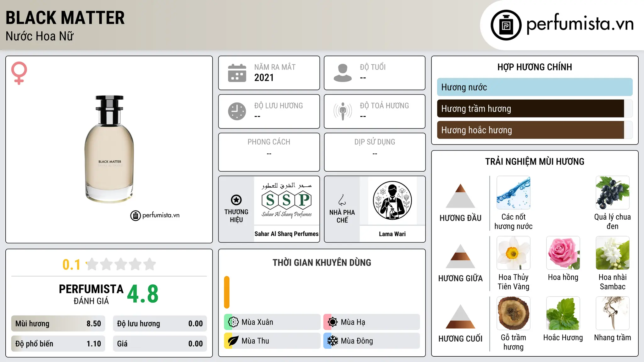Click the Độ phổ biến 1.10 score row
The image size is (644, 362).
[x=58, y=344]
